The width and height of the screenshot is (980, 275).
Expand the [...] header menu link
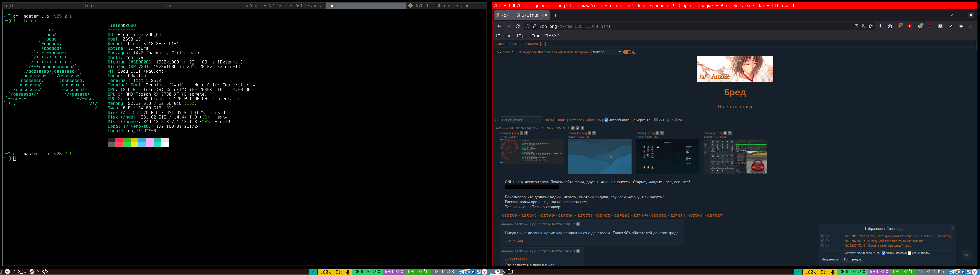(x=543, y=44)
